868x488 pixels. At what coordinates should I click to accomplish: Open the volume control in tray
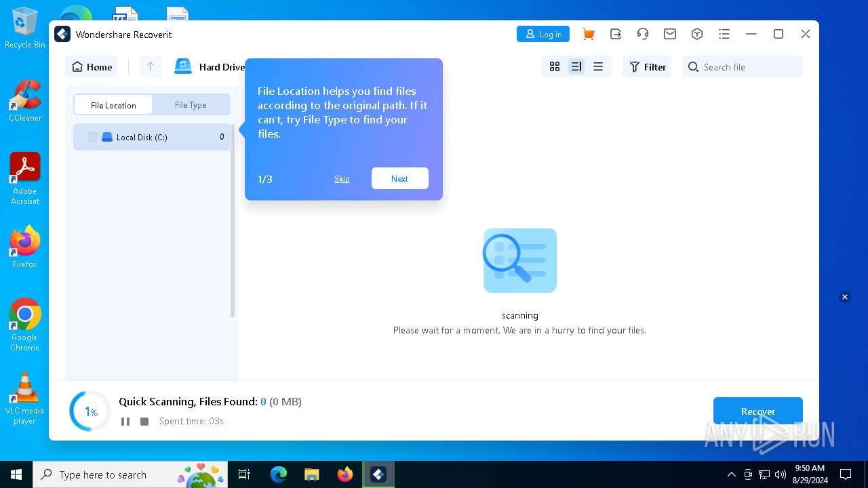tap(781, 474)
